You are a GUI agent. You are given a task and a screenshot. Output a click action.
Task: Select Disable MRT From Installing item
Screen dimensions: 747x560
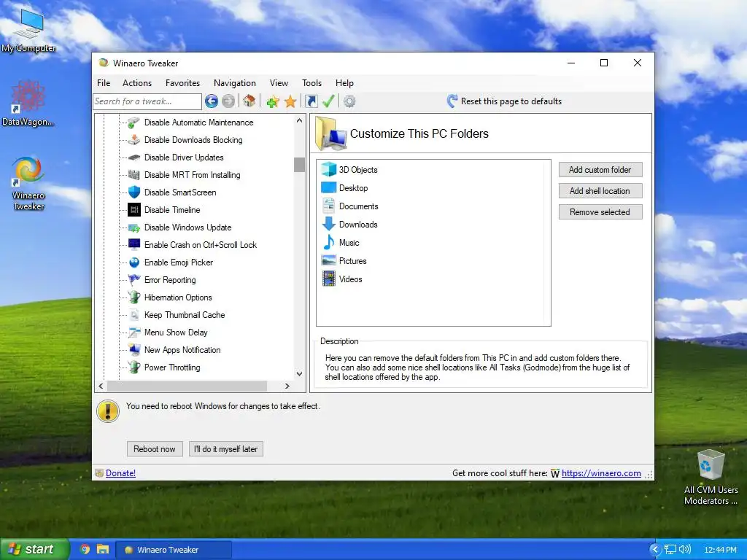click(192, 175)
